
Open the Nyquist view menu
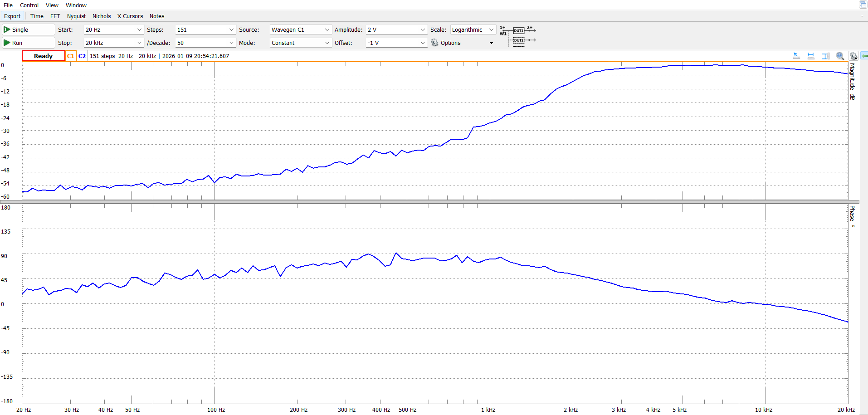[x=76, y=16]
